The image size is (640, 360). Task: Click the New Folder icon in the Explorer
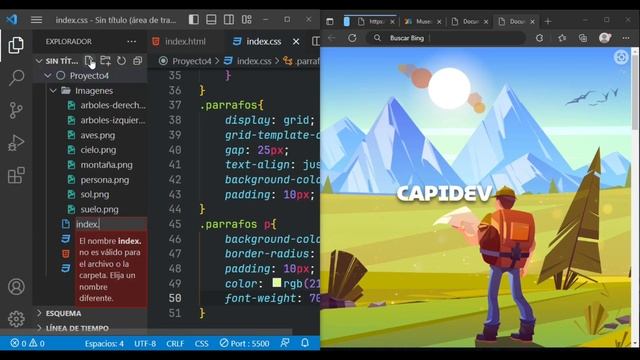coord(105,61)
